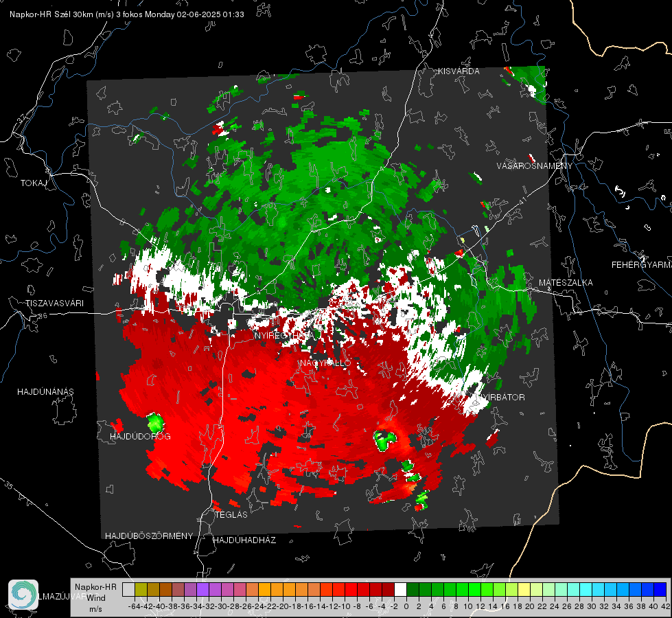
Task: Click the white swatch in the wind legend
Action: click(400, 590)
